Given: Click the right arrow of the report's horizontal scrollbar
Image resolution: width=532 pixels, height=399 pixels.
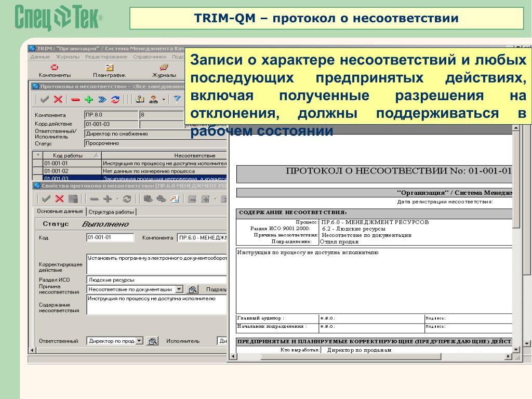Looking at the screenshot, I should 508,356.
